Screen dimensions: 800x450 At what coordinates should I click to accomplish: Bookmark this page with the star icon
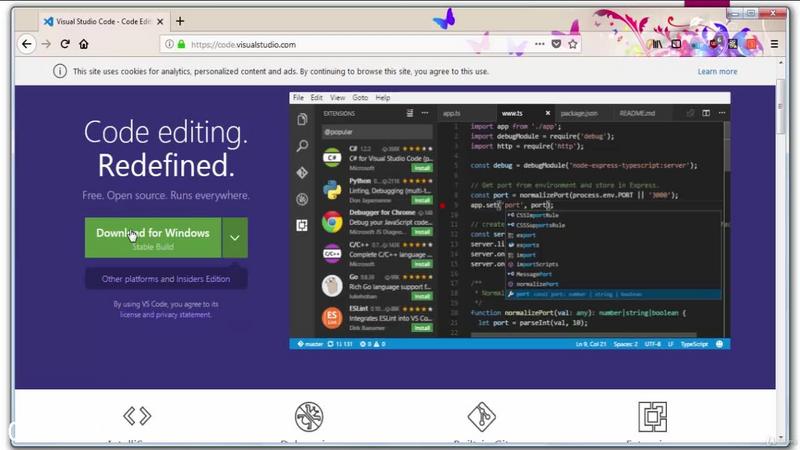(x=573, y=44)
